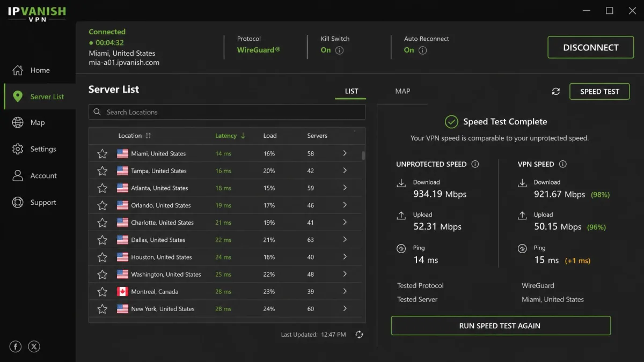Image resolution: width=644 pixels, height=362 pixels.
Task: Toggle favorite star for Orlando, United States
Action: [x=102, y=205]
